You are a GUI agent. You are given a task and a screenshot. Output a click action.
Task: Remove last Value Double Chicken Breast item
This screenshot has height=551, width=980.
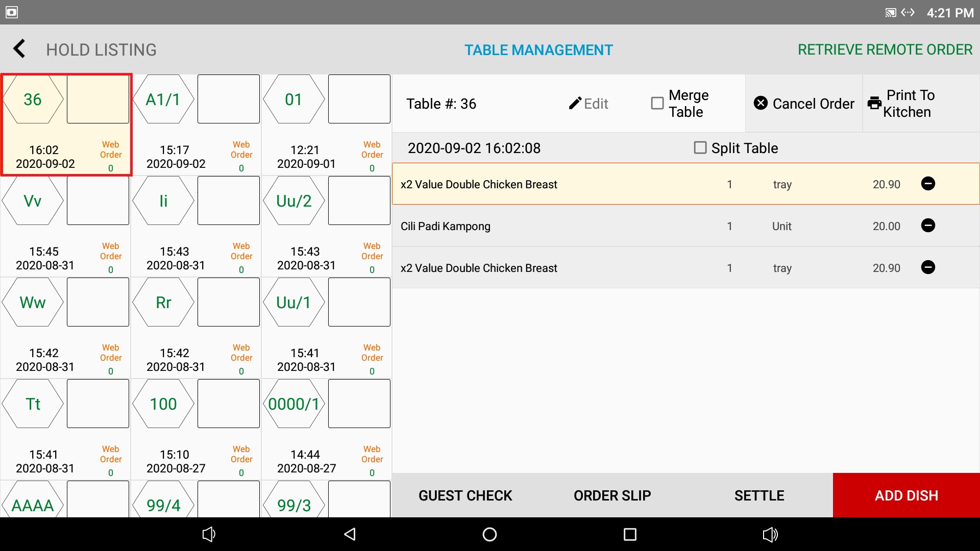(928, 267)
